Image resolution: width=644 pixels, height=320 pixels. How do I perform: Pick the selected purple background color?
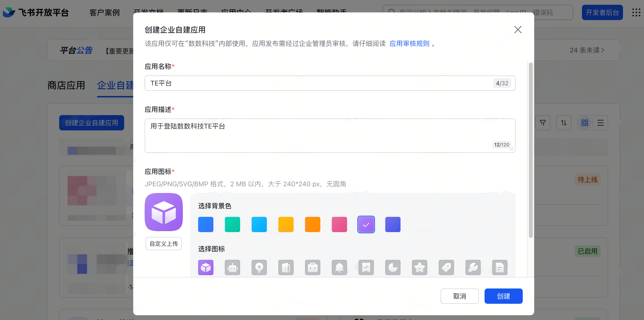coord(366,224)
